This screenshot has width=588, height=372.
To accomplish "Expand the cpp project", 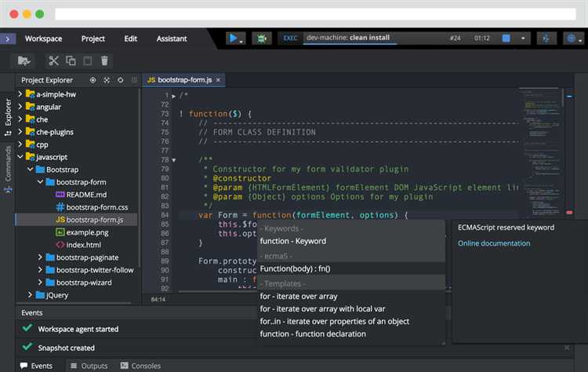I will pos(20,144).
